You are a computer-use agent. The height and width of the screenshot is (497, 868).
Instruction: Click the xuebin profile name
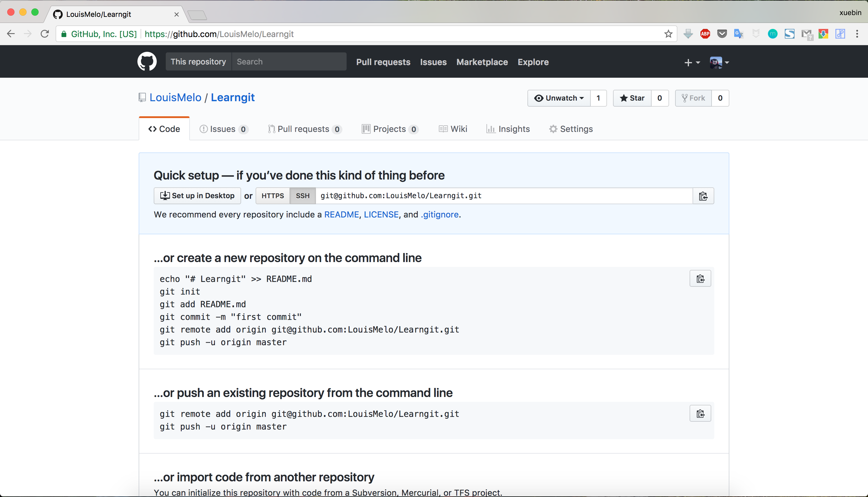850,13
